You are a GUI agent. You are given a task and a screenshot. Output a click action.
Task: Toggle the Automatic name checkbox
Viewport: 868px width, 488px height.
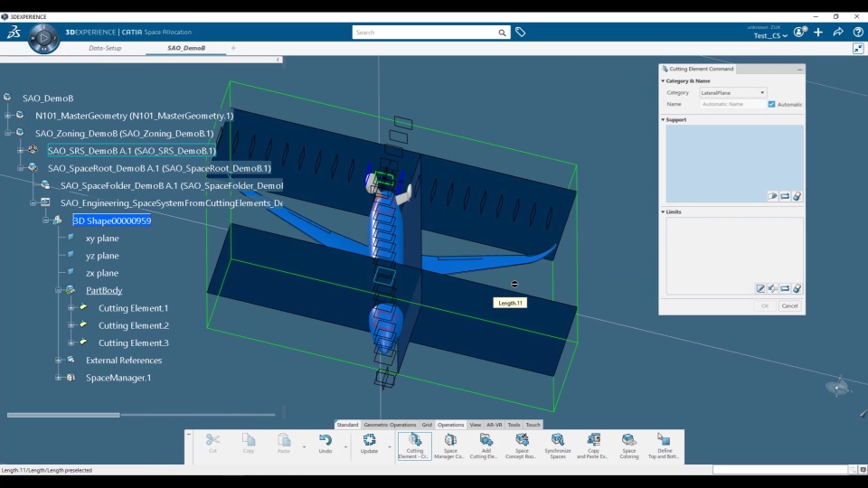coord(771,104)
